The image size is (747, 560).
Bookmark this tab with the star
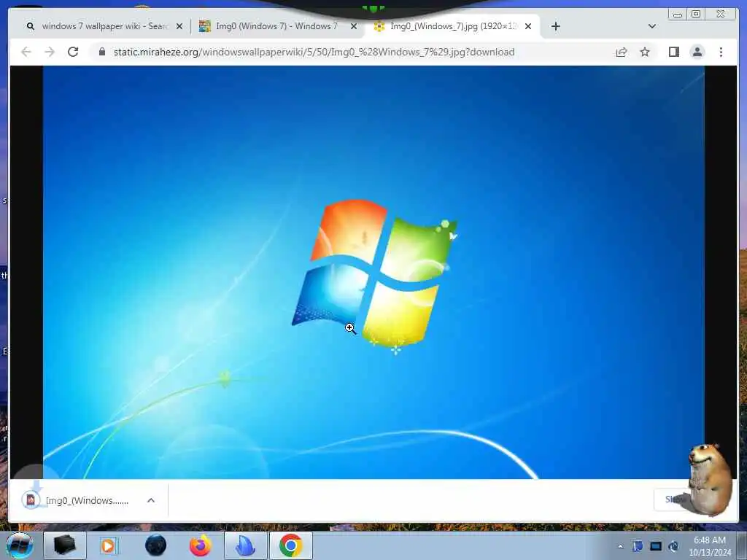pyautogui.click(x=645, y=52)
